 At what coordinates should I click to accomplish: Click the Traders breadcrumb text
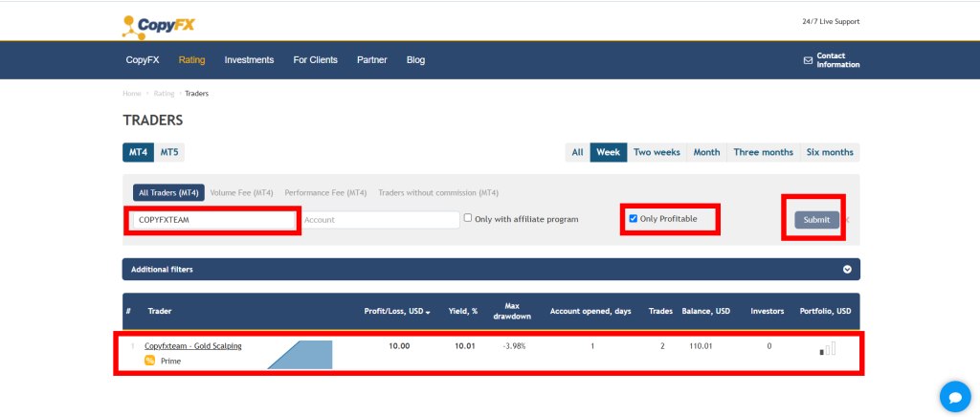click(197, 94)
